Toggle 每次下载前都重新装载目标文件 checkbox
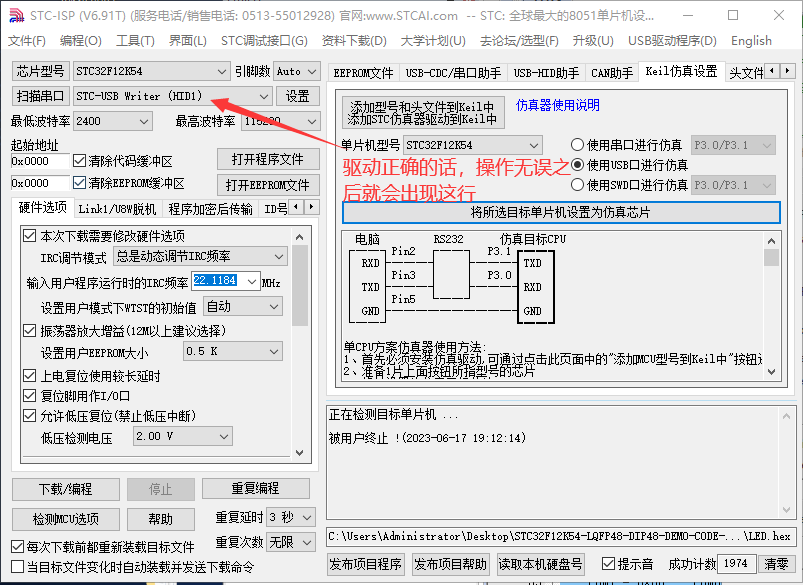The height and width of the screenshot is (585, 803). point(17,547)
